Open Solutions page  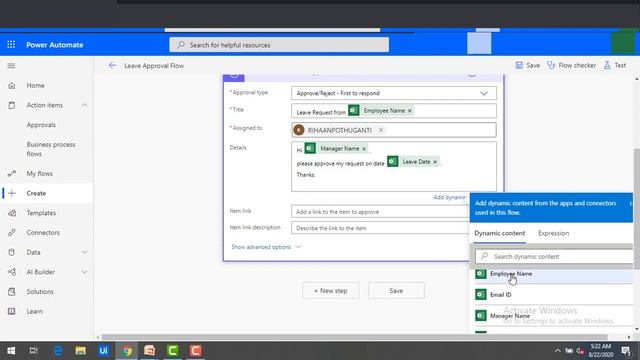(x=40, y=291)
